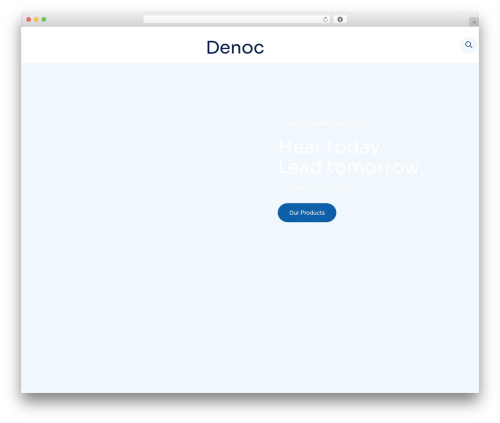The image size is (500, 423).
Task: Reload the page using the refresh icon
Action: 325,20
